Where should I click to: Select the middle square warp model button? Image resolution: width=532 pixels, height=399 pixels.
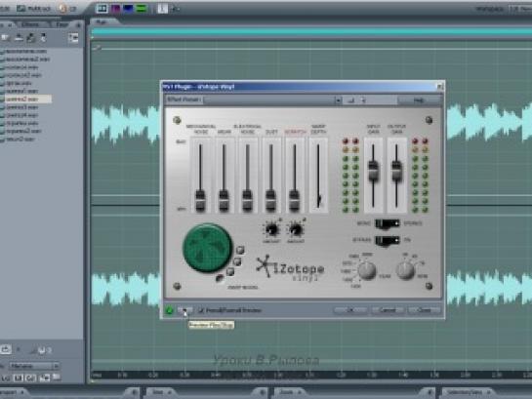pyautogui.click(x=237, y=261)
